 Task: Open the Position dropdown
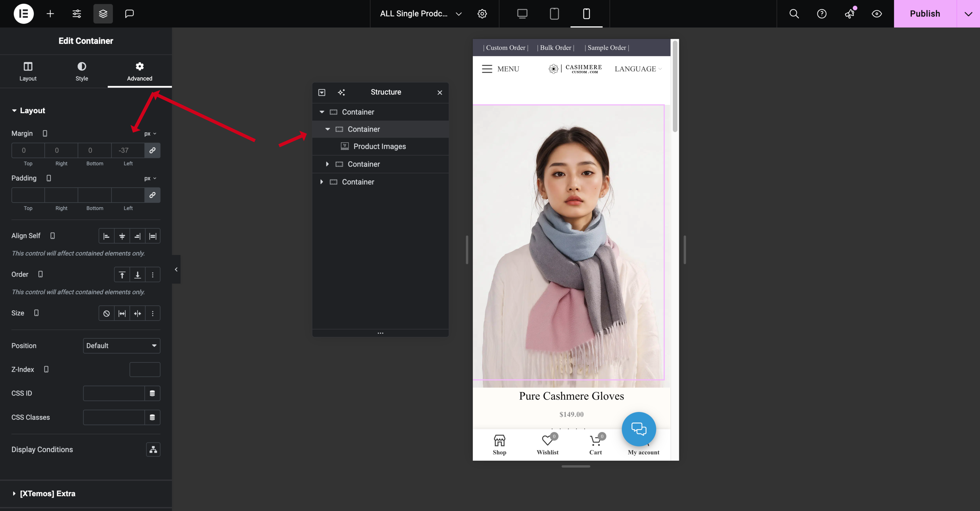(122, 346)
